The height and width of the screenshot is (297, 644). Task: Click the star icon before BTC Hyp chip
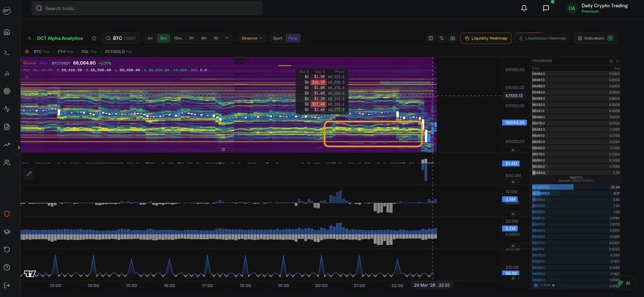point(27,52)
